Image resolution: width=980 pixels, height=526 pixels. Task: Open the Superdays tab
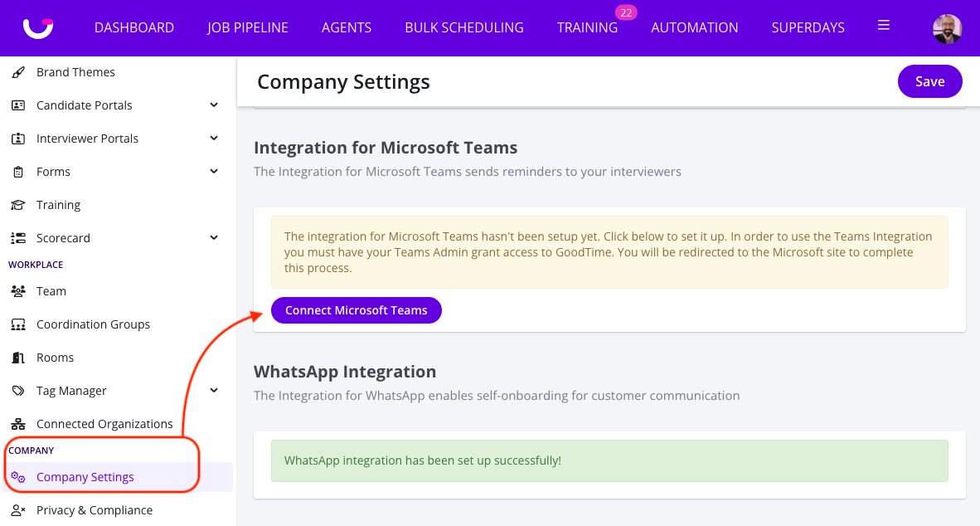coord(808,28)
